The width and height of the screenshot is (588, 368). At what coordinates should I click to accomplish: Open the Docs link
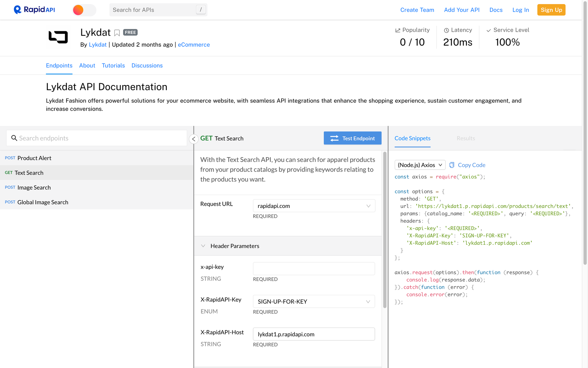coord(496,10)
